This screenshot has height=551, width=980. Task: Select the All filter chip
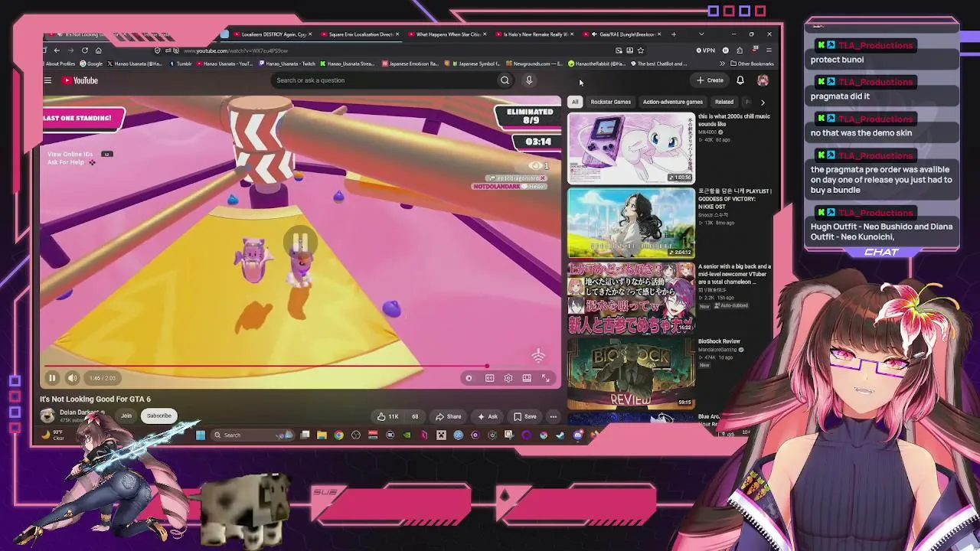(x=575, y=102)
